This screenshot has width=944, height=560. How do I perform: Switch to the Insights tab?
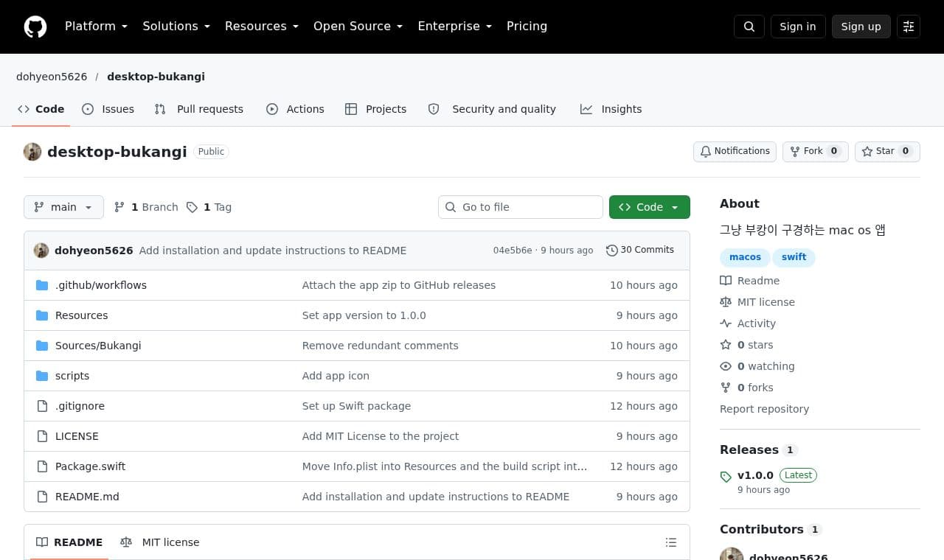pos(611,109)
